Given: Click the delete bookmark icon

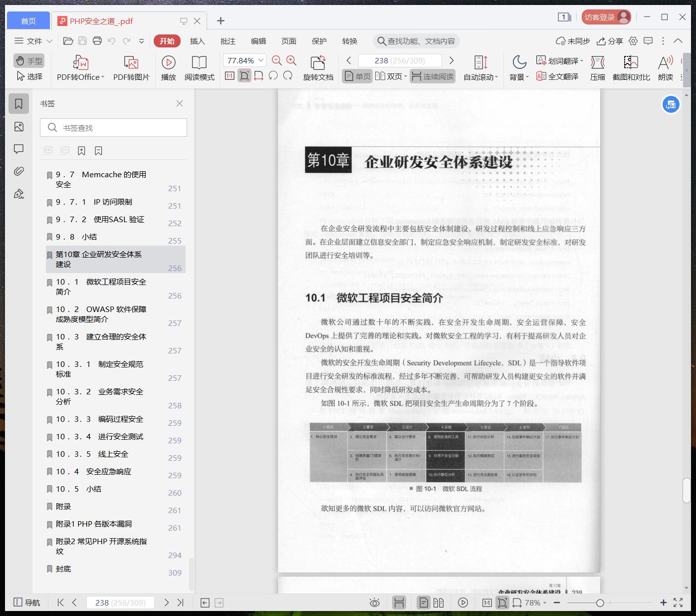Looking at the screenshot, I should tap(98, 151).
